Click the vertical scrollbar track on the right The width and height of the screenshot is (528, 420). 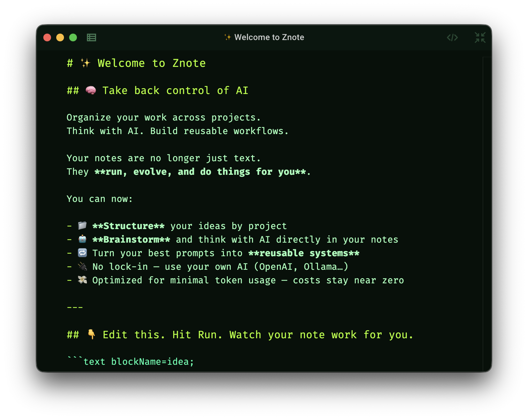pyautogui.click(x=487, y=214)
